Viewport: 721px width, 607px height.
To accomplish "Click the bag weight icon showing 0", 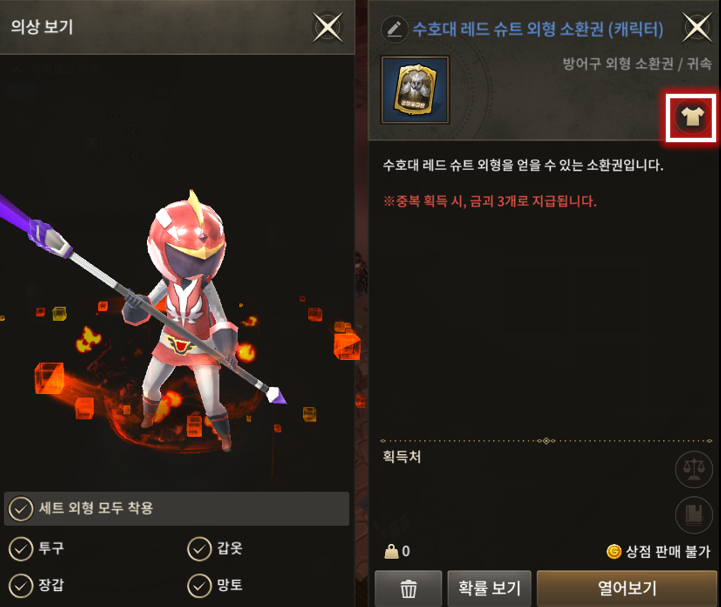I will coord(391,551).
